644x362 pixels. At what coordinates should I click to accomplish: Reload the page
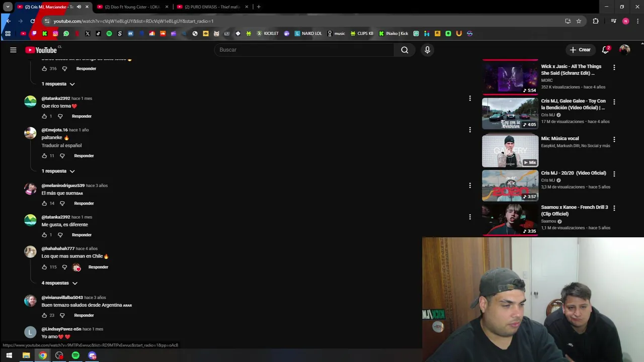pyautogui.click(x=33, y=21)
